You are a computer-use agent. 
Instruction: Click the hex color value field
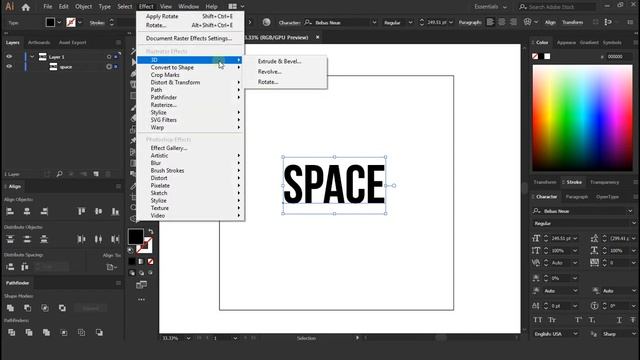click(x=619, y=56)
